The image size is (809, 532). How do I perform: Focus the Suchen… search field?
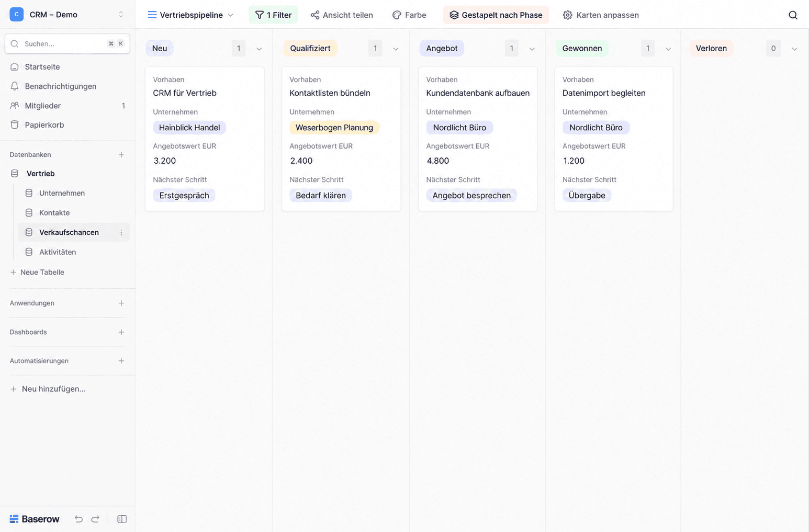(x=68, y=44)
